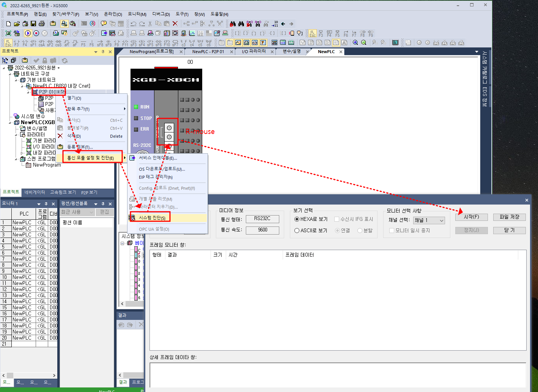The width and height of the screenshot is (538, 392).
Task: Choose 통신 모듈 설정 및 진단(E) menu item
Action: pyautogui.click(x=91, y=157)
